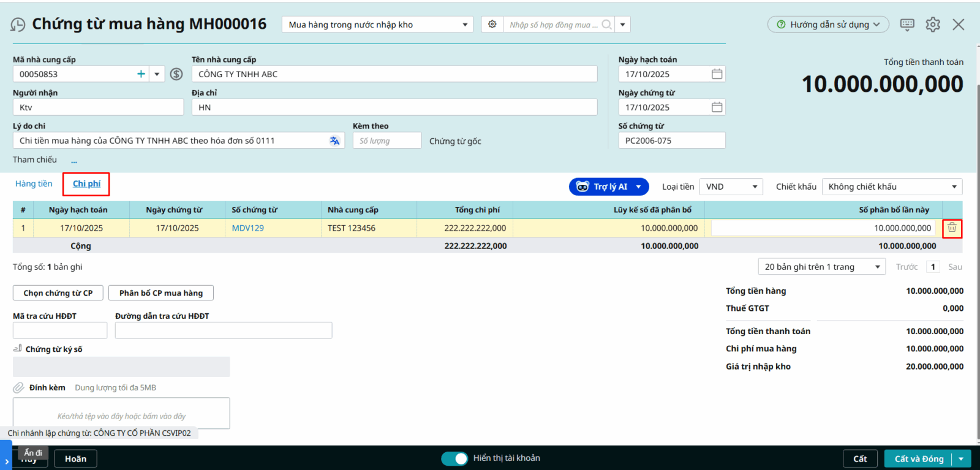Click the translate icon in Lý do chi
Screen dimensions: 980x470
click(x=334, y=141)
